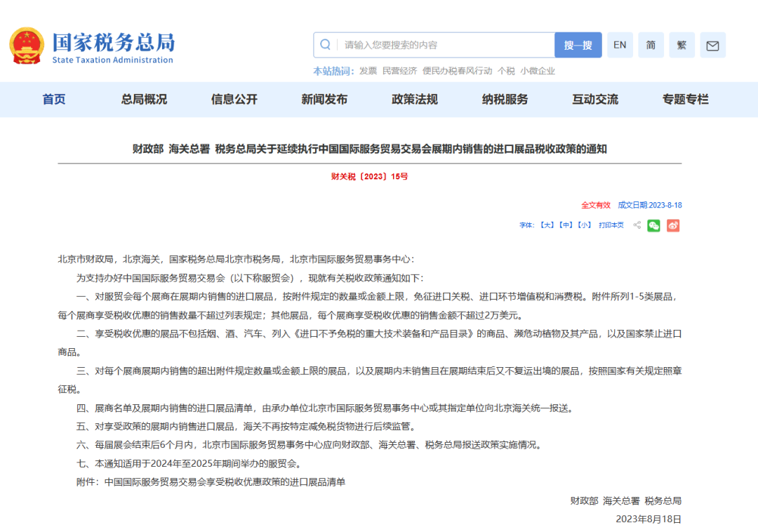Open the 民营经济 hot keyword link
The image size is (758, 532).
[399, 71]
